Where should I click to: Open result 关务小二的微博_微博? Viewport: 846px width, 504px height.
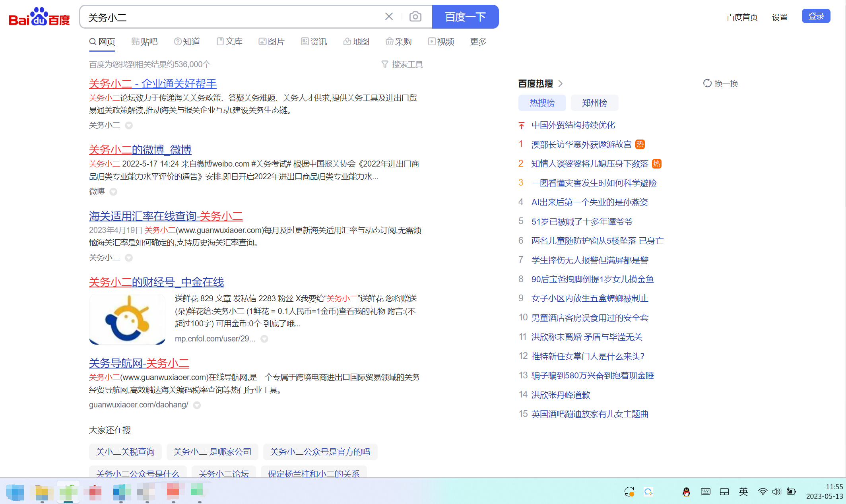tap(140, 150)
